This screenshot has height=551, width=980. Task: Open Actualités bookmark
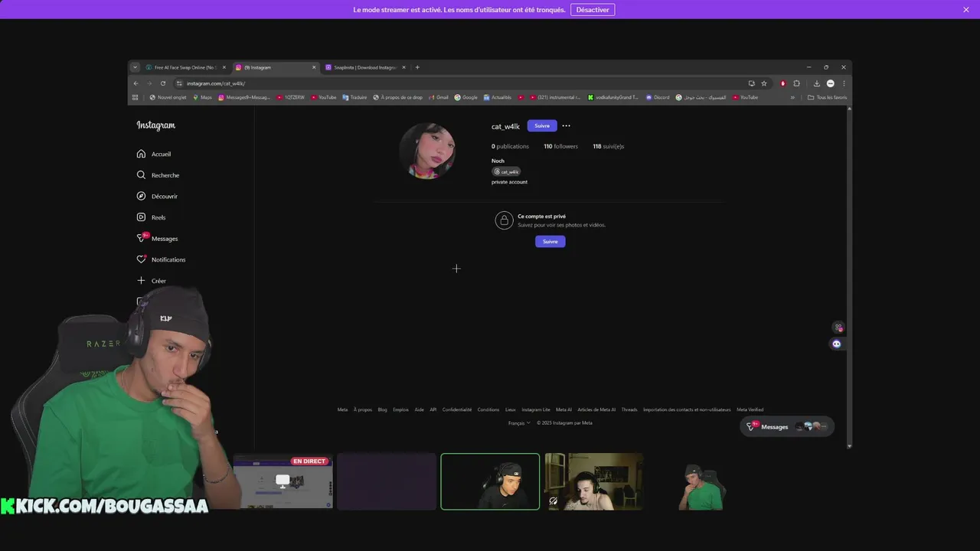coord(497,97)
